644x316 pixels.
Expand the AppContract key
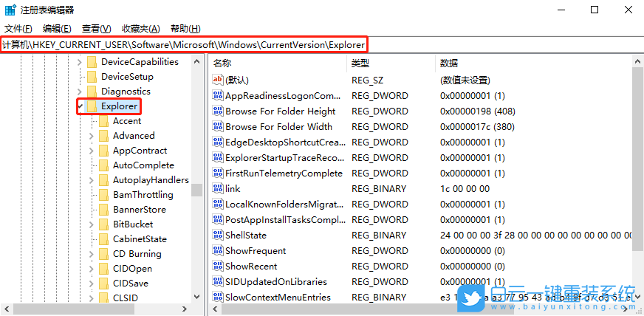pos(91,151)
